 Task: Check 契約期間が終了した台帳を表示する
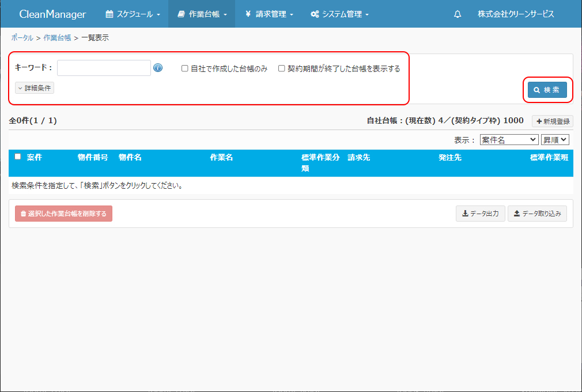point(282,68)
